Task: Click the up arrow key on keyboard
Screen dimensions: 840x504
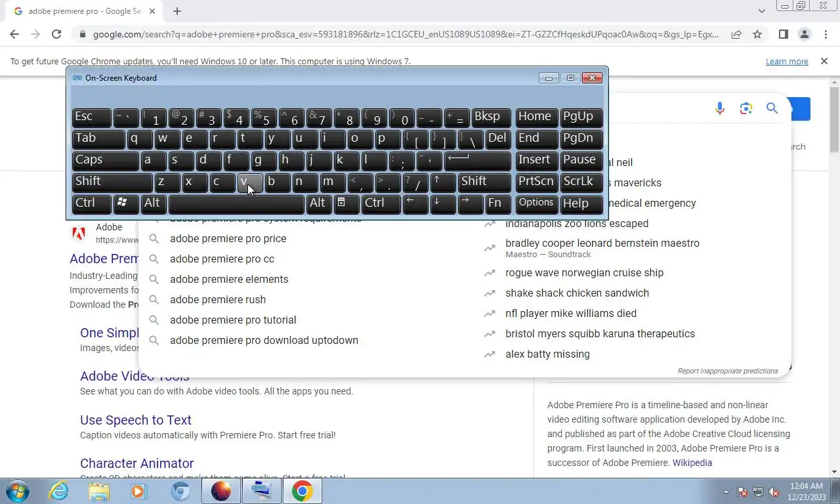Action: pos(444,182)
